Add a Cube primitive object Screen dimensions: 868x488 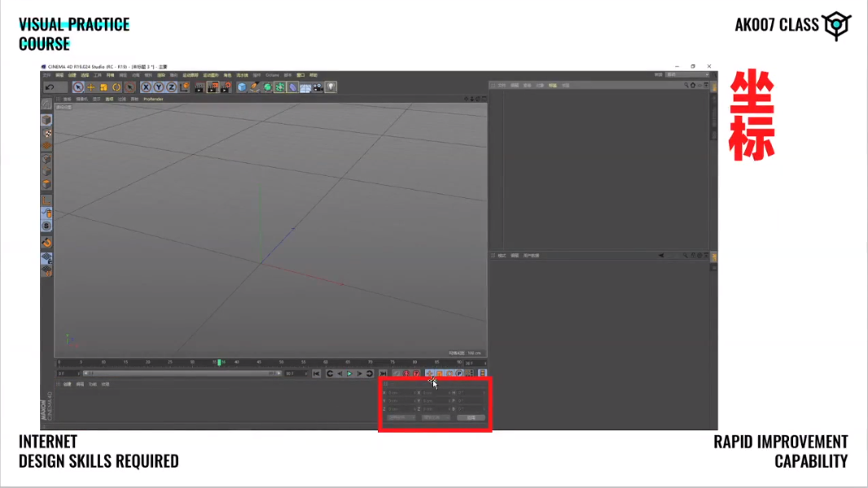pos(242,87)
